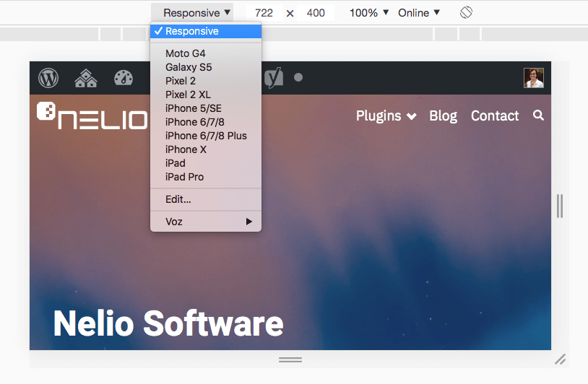
Task: Click the viewport height field 400
Action: click(x=316, y=13)
